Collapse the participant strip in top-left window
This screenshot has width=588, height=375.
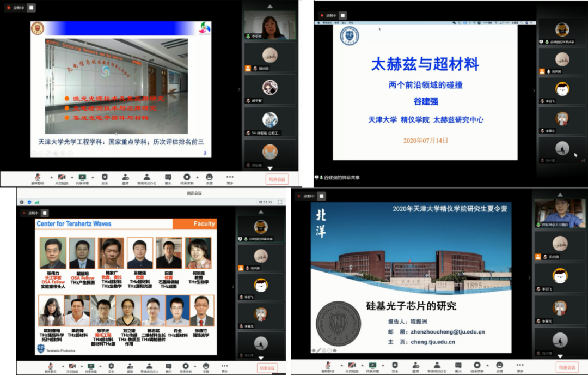(x=239, y=89)
